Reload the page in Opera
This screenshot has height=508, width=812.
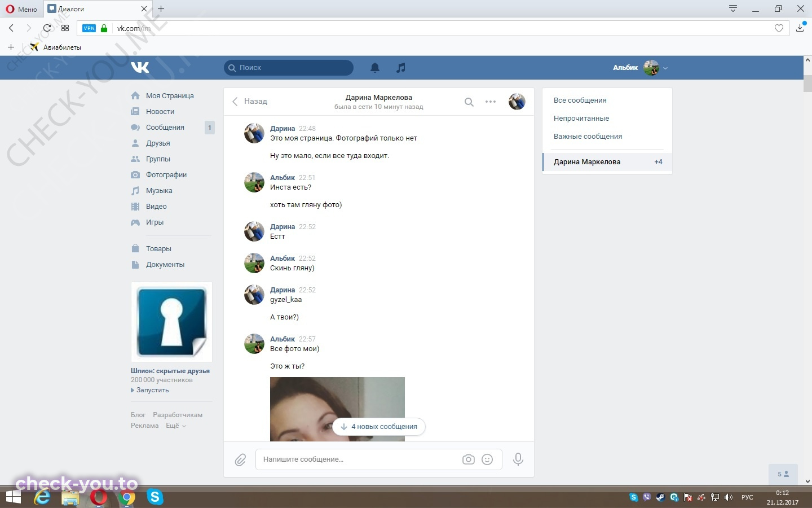[47, 28]
